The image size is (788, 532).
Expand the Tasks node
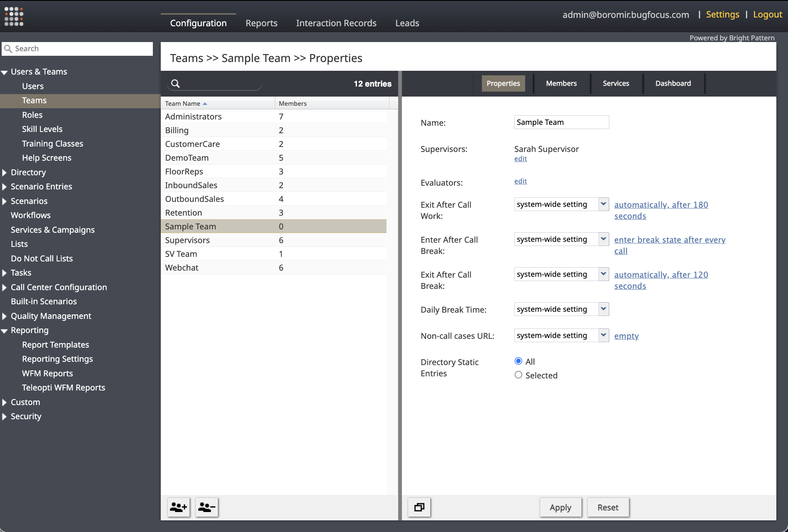[5, 273]
